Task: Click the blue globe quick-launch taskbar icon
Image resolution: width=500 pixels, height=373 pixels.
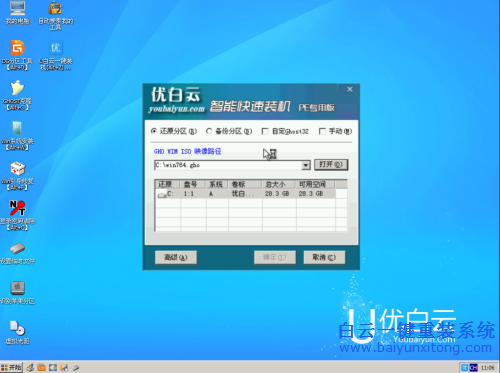Action: 53,368
